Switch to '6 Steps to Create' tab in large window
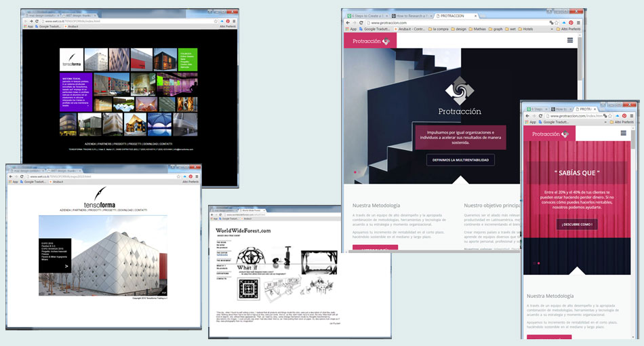 pos(367,16)
